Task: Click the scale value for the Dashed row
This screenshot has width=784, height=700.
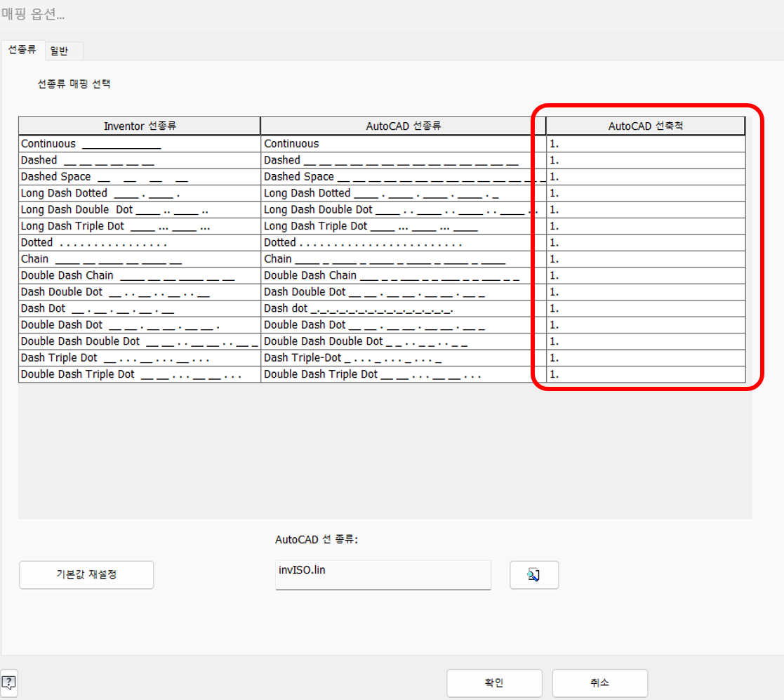Action: click(x=644, y=159)
